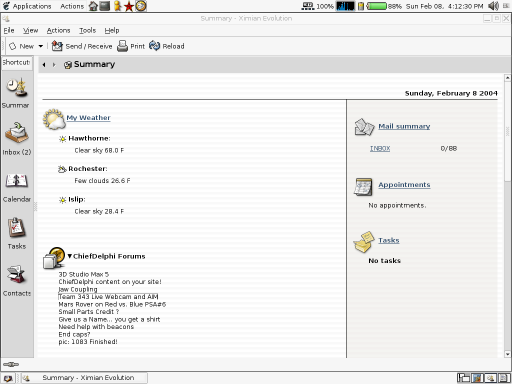512x384 pixels.
Task: Open the Actions menu in Evolution
Action: (x=58, y=30)
